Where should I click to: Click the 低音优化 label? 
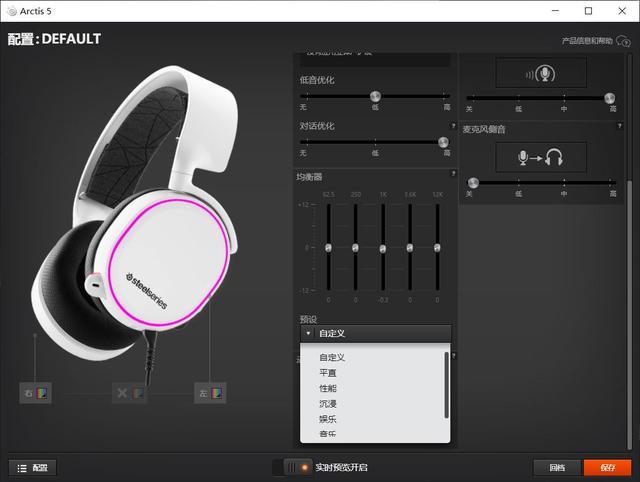[x=317, y=80]
